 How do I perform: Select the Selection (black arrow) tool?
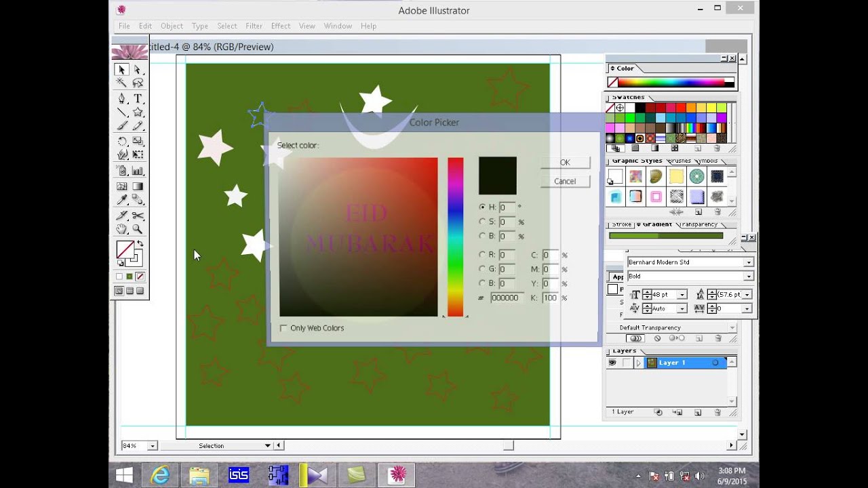(121, 69)
